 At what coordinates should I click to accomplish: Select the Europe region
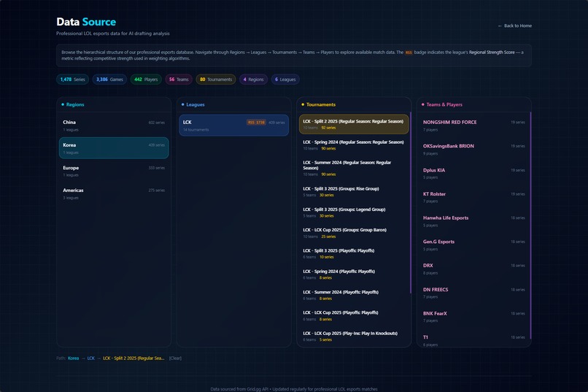pyautogui.click(x=114, y=171)
